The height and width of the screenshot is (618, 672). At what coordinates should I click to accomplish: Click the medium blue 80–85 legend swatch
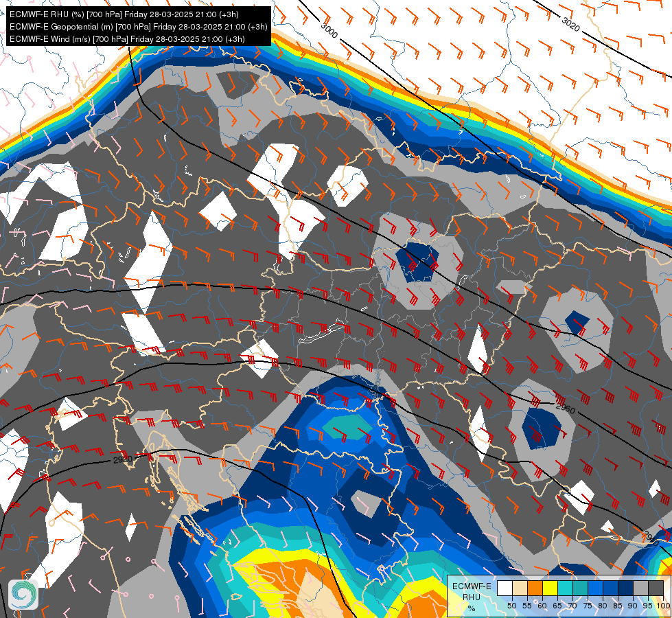pyautogui.click(x=611, y=588)
